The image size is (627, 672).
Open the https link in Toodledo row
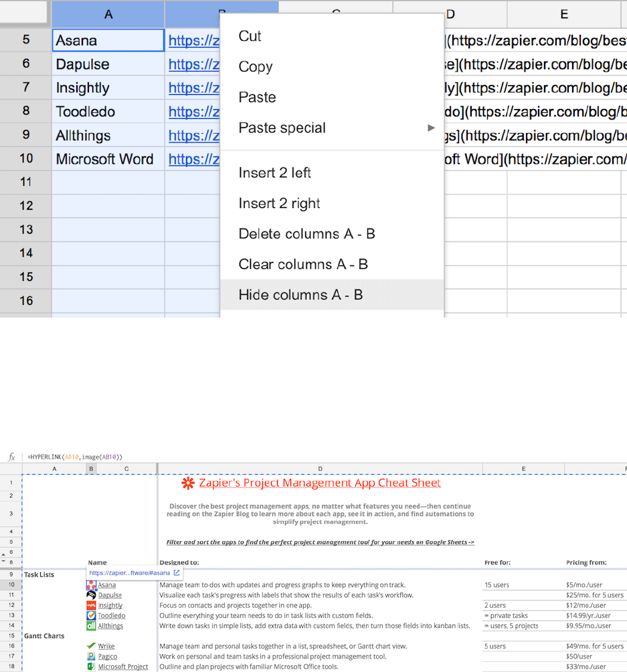point(194,112)
